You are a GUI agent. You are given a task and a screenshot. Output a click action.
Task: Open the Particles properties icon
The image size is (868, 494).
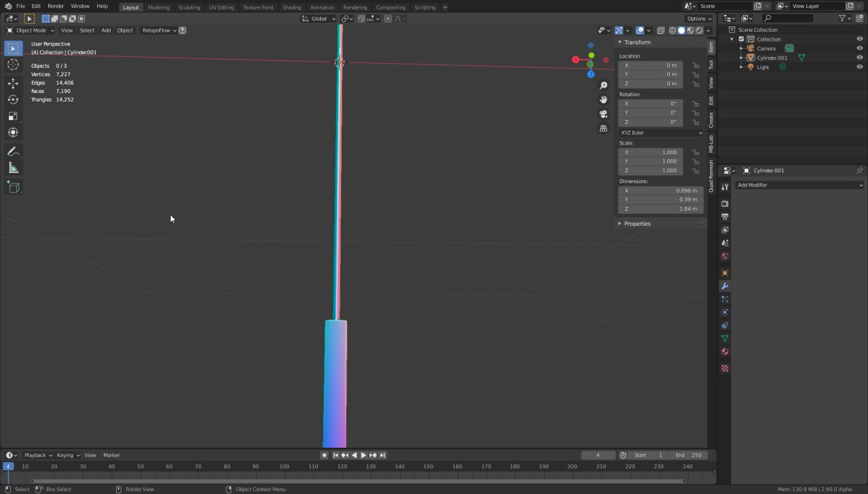click(725, 299)
